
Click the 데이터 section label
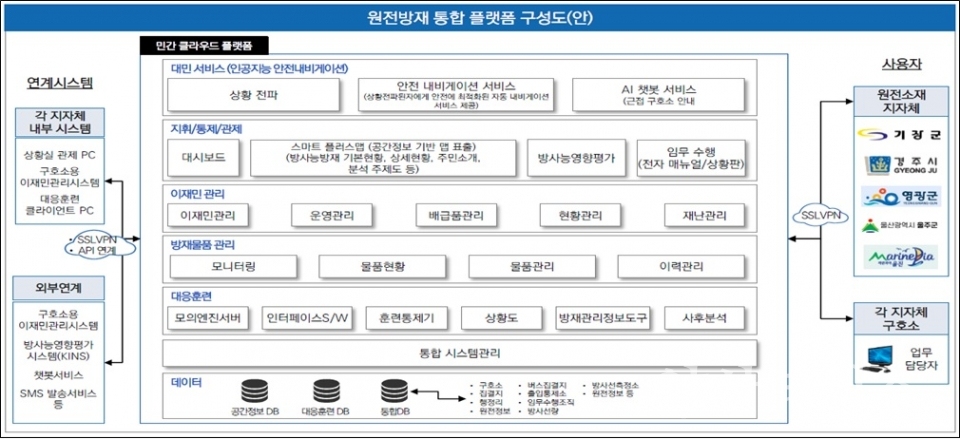click(x=187, y=383)
